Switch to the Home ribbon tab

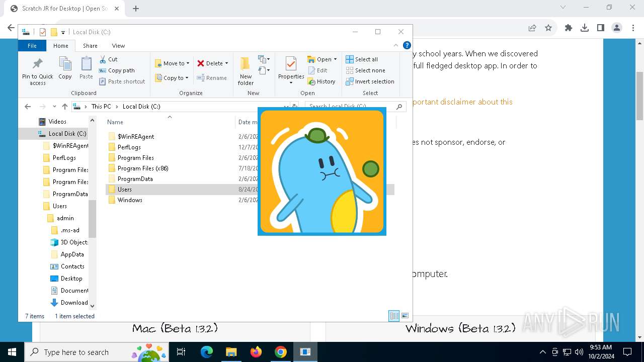[61, 46]
